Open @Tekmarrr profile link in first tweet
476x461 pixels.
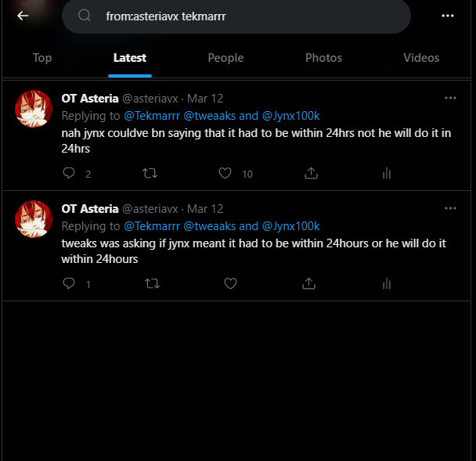(152, 116)
